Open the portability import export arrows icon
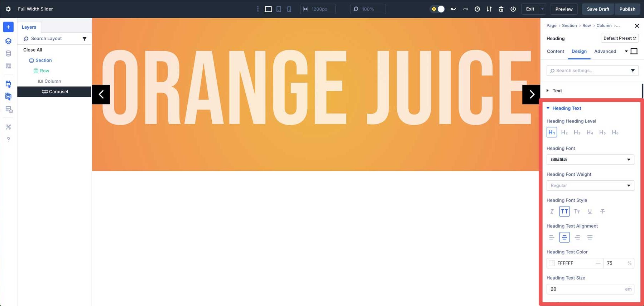 [x=489, y=9]
